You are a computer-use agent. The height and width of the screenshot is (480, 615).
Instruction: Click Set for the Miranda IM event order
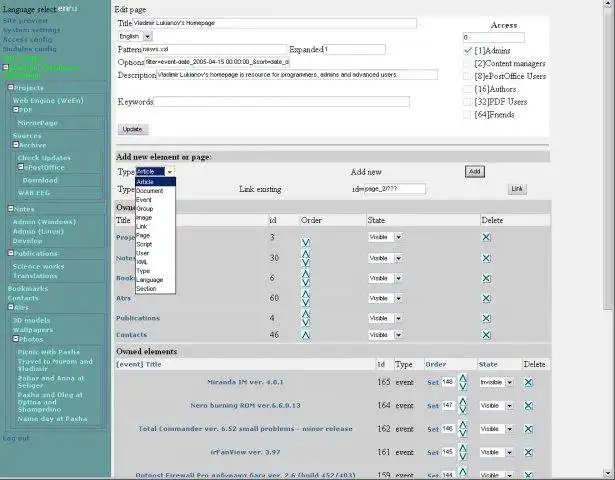pyautogui.click(x=433, y=382)
